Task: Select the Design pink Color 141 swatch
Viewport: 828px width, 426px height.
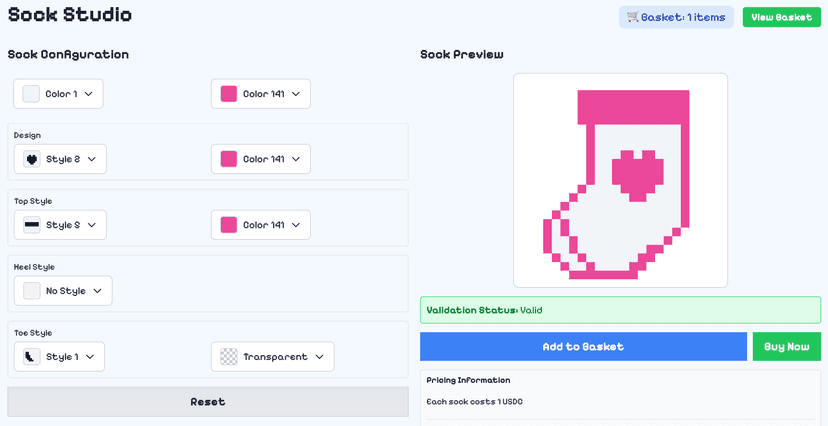Action: pyautogui.click(x=229, y=159)
